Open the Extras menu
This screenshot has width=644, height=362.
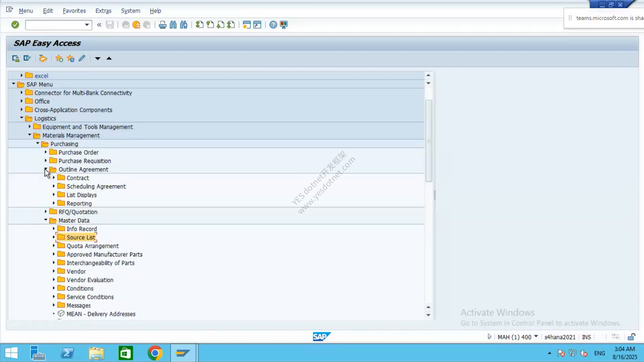pos(103,11)
